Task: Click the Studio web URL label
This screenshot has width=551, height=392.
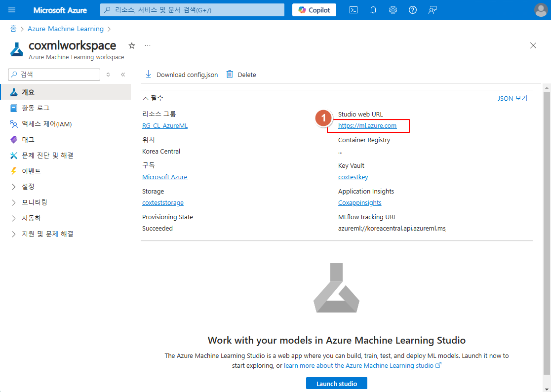Action: click(x=360, y=114)
